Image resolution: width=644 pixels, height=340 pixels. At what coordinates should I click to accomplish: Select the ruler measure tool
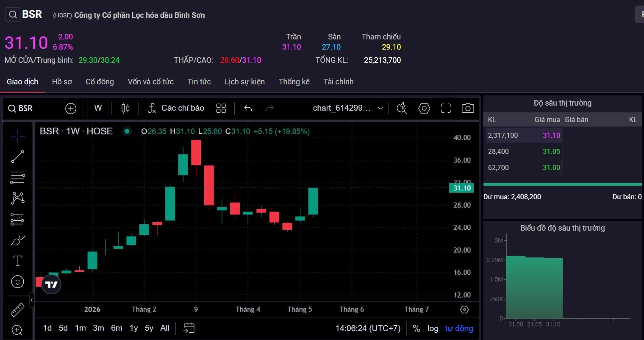point(17,310)
